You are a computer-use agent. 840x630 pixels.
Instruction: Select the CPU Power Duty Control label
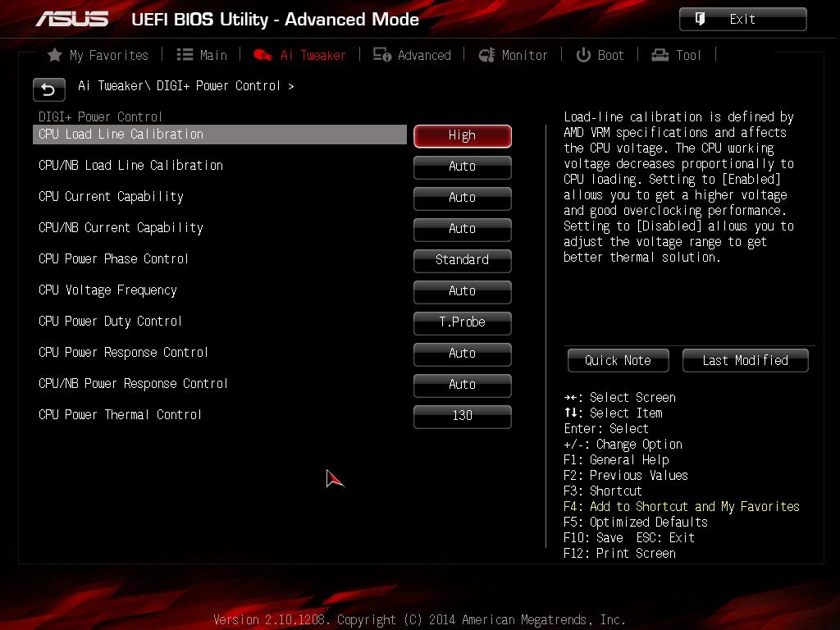[111, 321]
